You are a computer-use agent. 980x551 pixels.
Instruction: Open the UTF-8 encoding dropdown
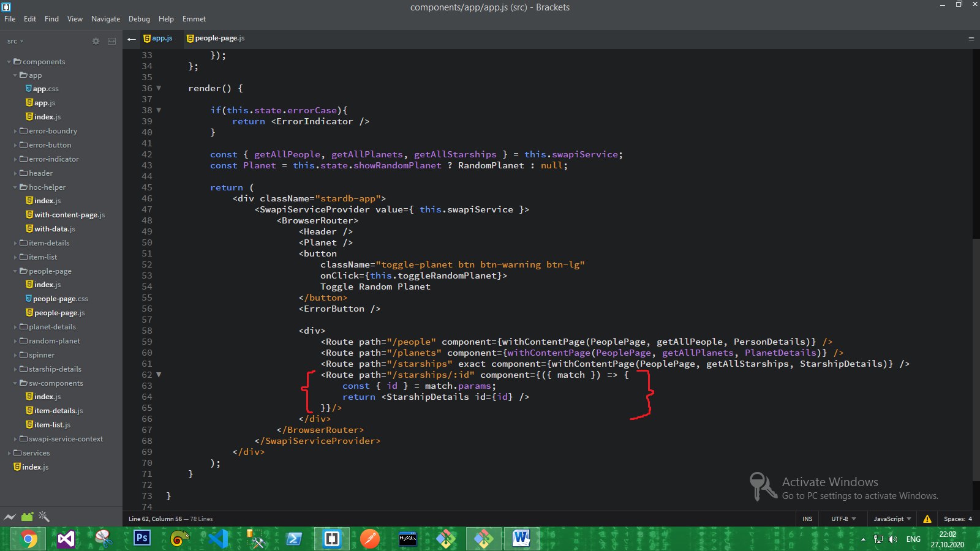[x=842, y=519]
